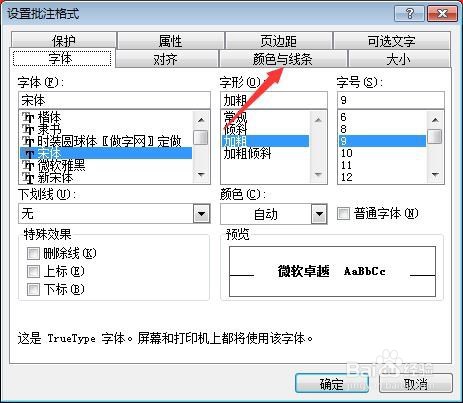Click down arrow of font list scrollbar
Viewport: 463px width, 403px height.
[201, 174]
